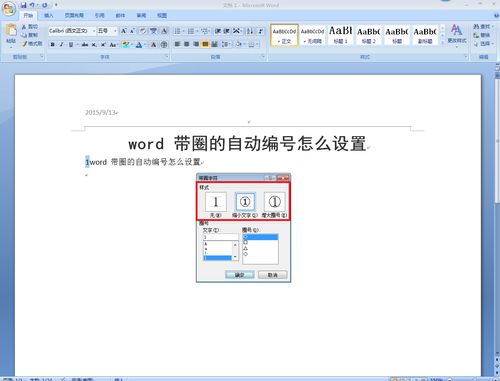Open the borders dropdown
500x381 pixels.
pos(257,44)
